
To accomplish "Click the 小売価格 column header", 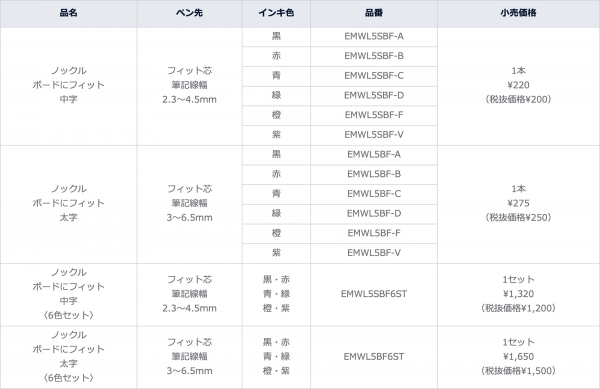I will coord(518,13).
